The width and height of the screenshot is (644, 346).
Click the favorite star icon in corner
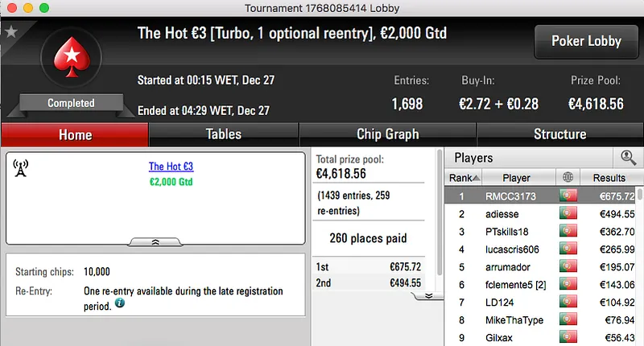click(10, 31)
